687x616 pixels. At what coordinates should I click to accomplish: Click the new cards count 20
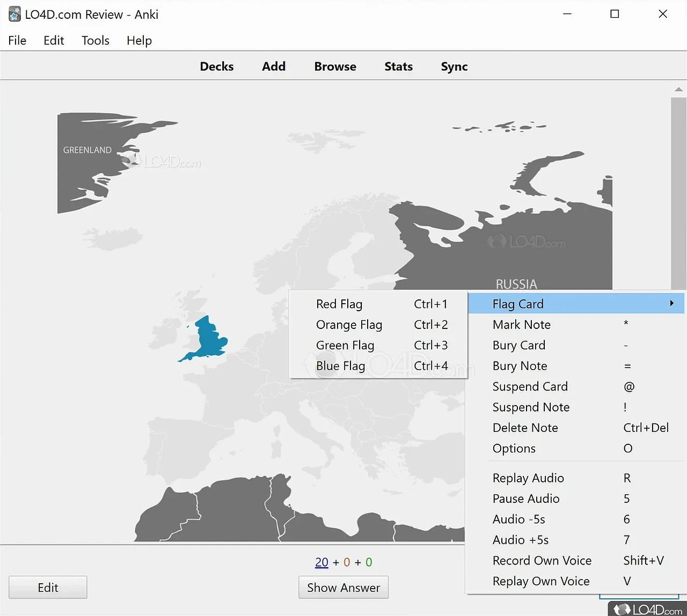click(321, 562)
